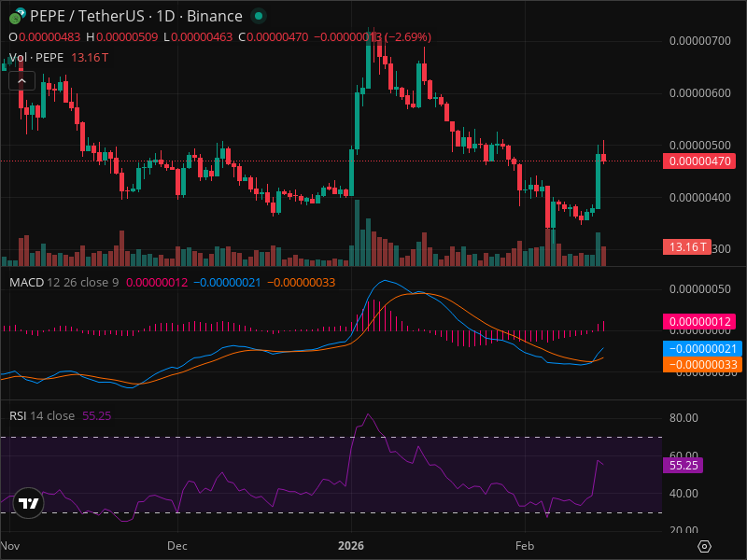The height and width of the screenshot is (560, 747).
Task: Click the 0.00000400 price axis label
Action: pyautogui.click(x=699, y=197)
